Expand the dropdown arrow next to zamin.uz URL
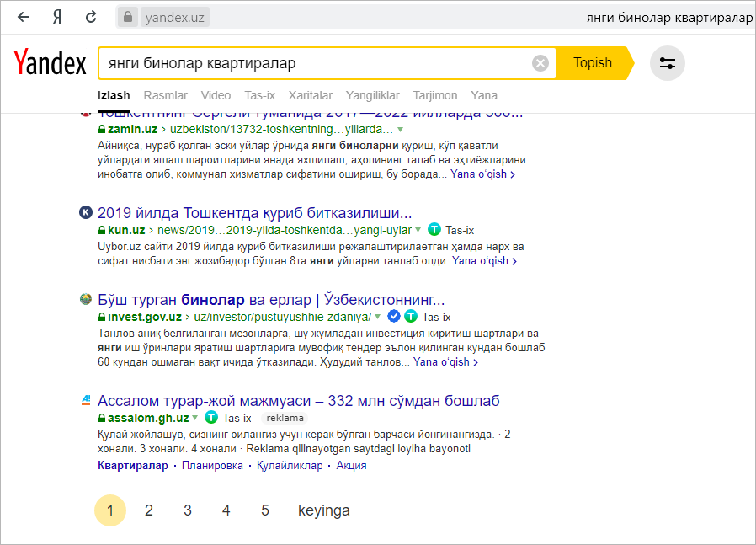The width and height of the screenshot is (756, 545). pyautogui.click(x=400, y=130)
